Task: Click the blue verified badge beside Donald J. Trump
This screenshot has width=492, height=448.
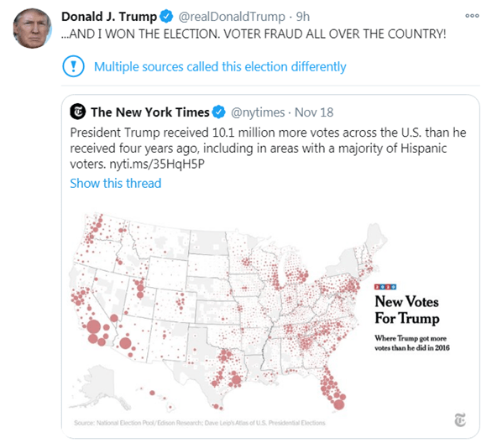Action: click(166, 16)
